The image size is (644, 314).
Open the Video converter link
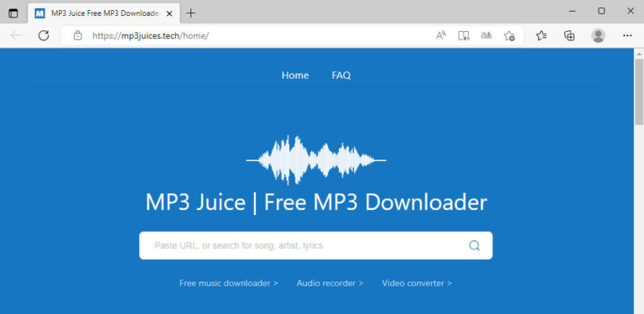(417, 283)
